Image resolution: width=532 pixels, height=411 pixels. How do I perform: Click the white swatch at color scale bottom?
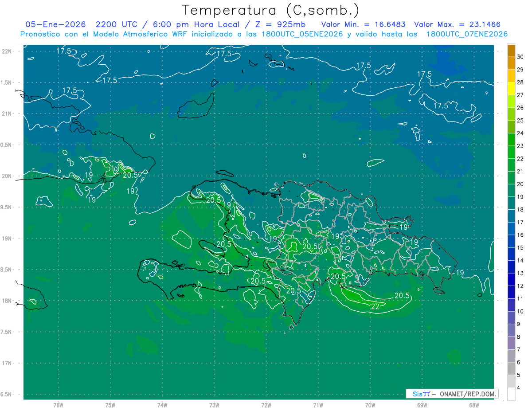(511, 394)
